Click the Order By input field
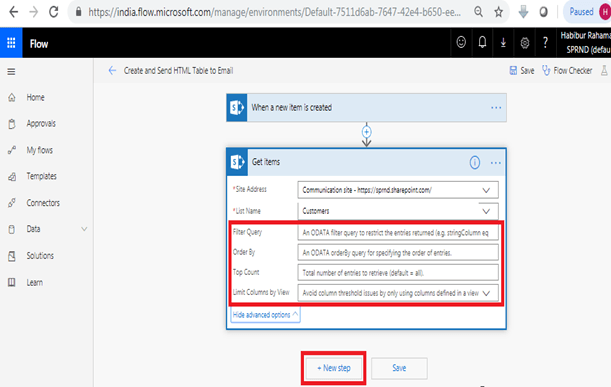Image resolution: width=611 pixels, height=387 pixels. click(398, 253)
